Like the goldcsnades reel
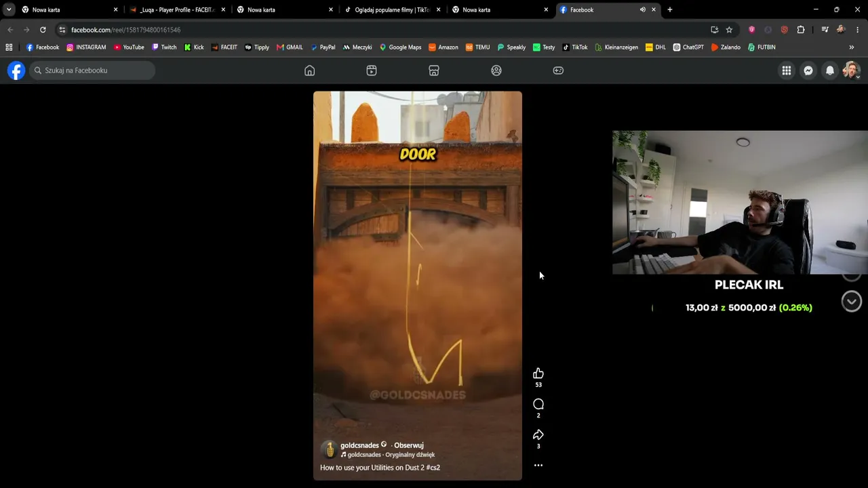This screenshot has height=488, width=868. [x=538, y=373]
